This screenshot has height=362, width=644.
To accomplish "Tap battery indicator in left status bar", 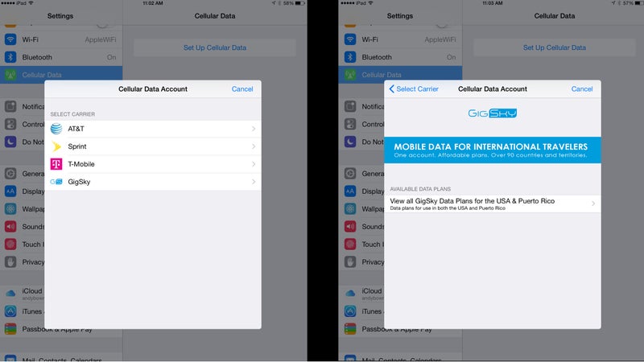I will 300,3.
